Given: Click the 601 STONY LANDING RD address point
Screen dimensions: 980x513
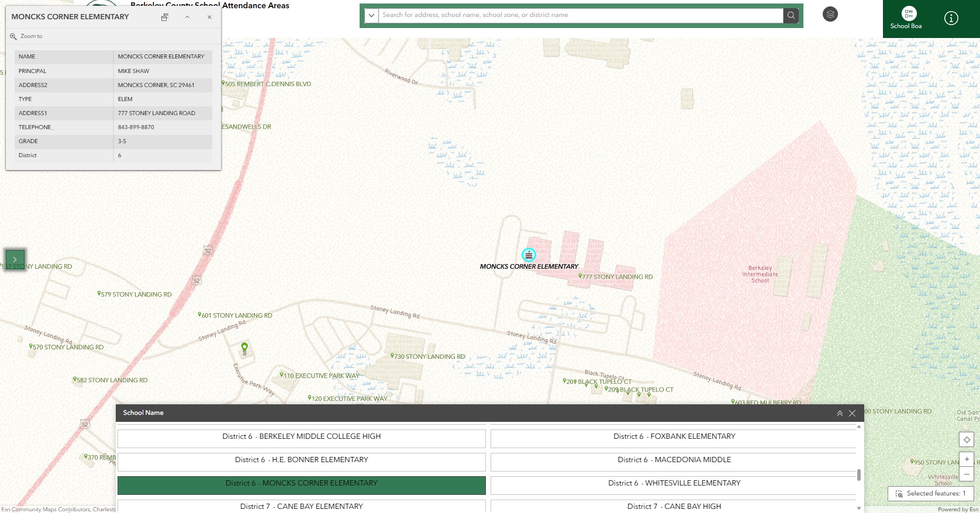Looking at the screenshot, I should click(x=200, y=314).
